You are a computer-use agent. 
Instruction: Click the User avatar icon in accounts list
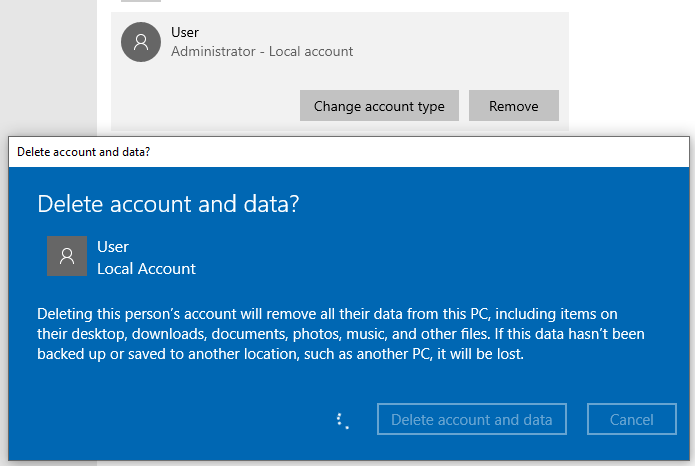(141, 42)
